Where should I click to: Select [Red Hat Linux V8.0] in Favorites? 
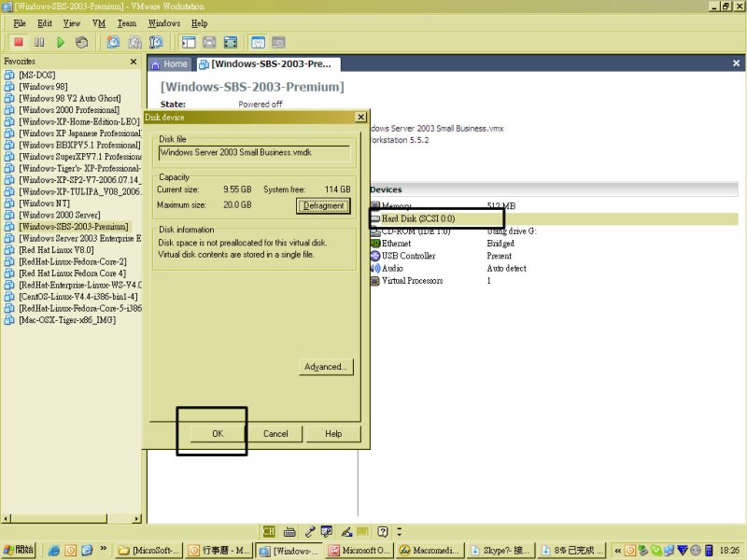(x=56, y=249)
